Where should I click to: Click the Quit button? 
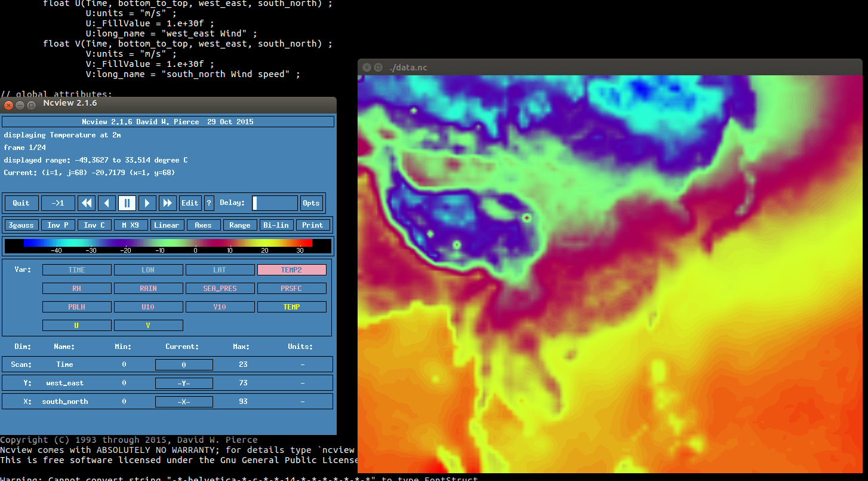(21, 203)
